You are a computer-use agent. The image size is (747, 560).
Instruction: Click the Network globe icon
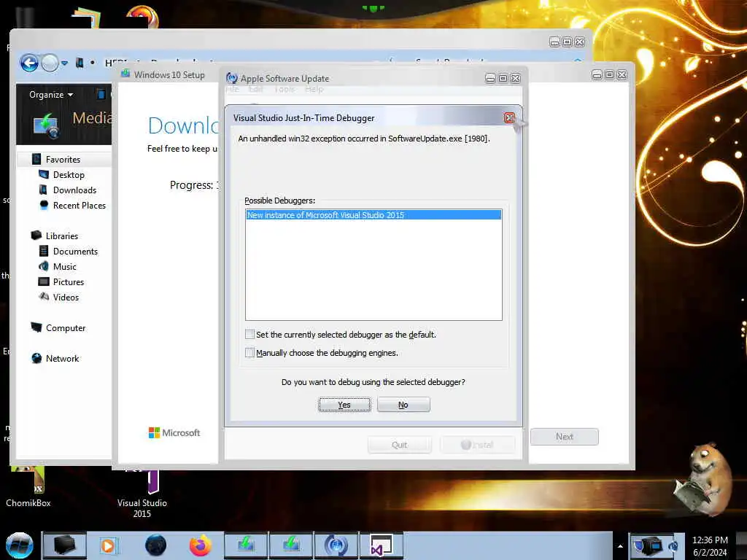coord(36,358)
